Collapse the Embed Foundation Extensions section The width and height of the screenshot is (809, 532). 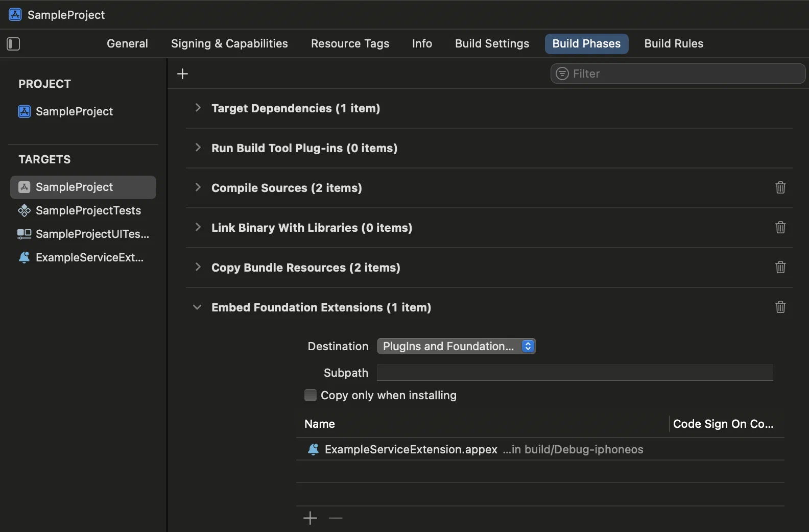point(197,307)
